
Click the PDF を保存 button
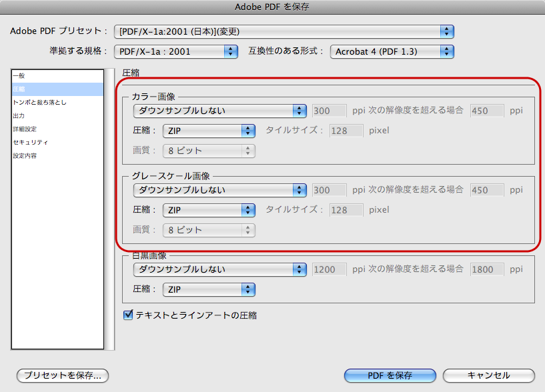390,375
